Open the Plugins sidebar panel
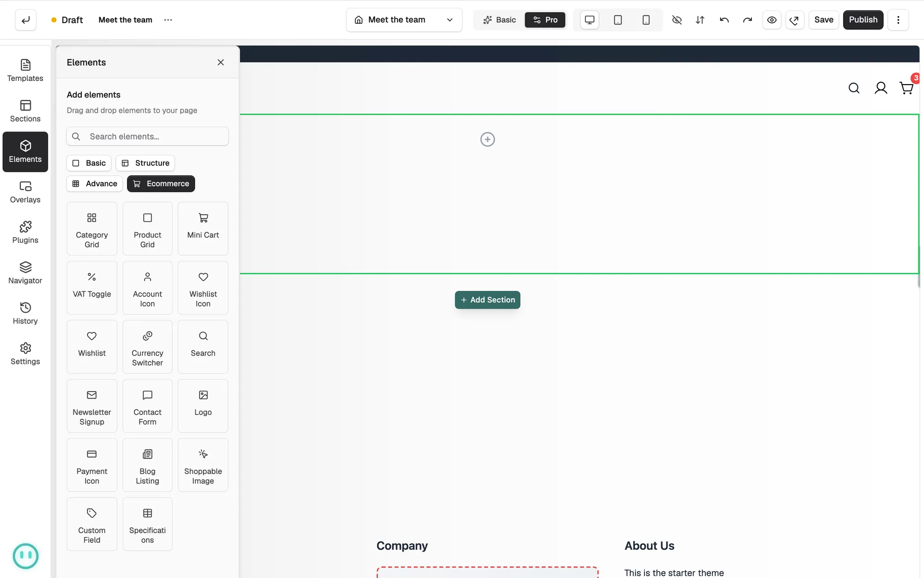 click(25, 233)
